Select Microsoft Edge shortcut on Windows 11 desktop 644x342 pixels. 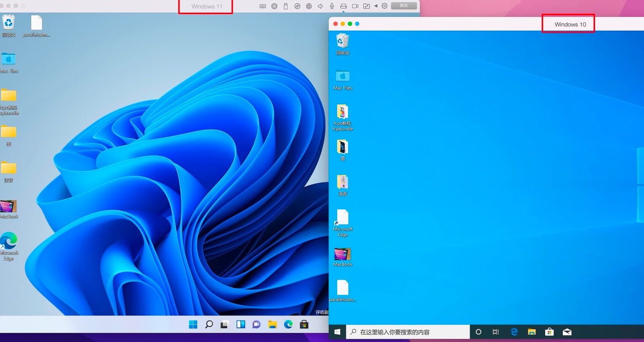(x=8, y=246)
